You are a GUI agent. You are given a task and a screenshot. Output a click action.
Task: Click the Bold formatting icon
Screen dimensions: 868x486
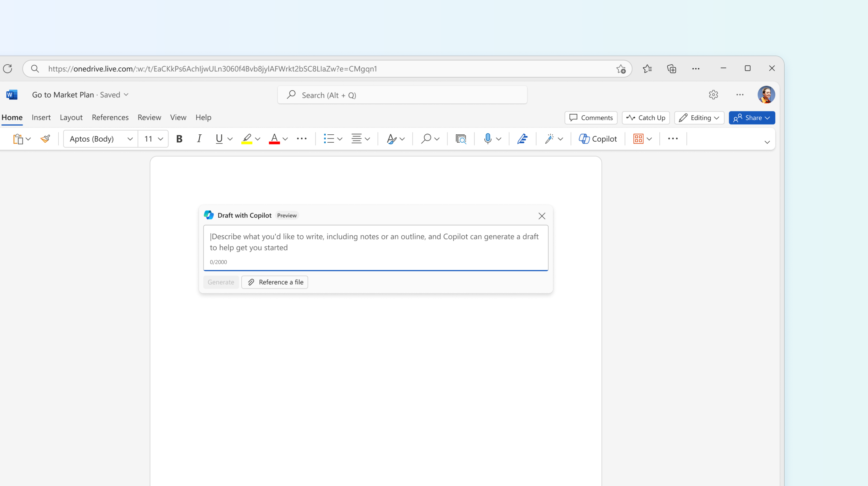(x=180, y=139)
